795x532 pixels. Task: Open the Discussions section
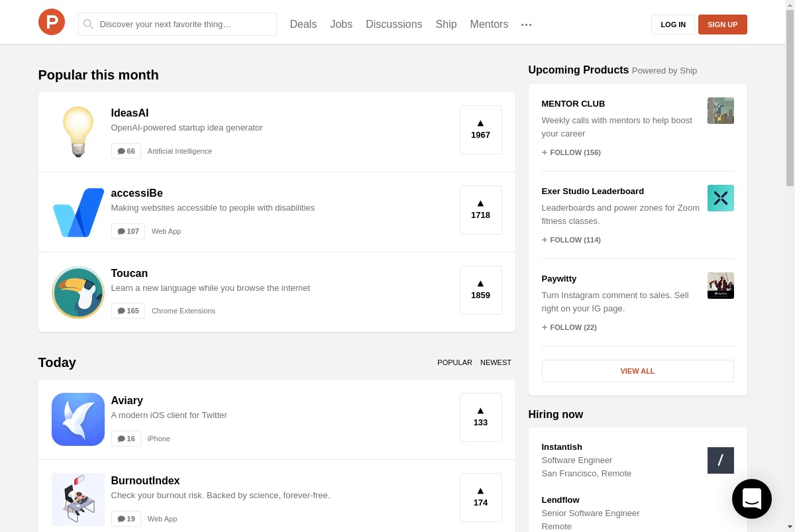[x=394, y=24]
